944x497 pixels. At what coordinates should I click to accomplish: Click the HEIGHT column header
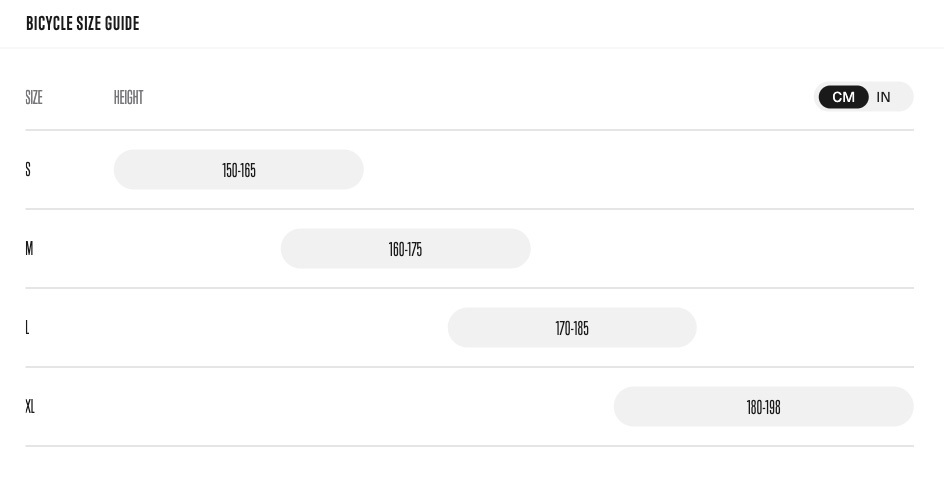click(x=128, y=97)
